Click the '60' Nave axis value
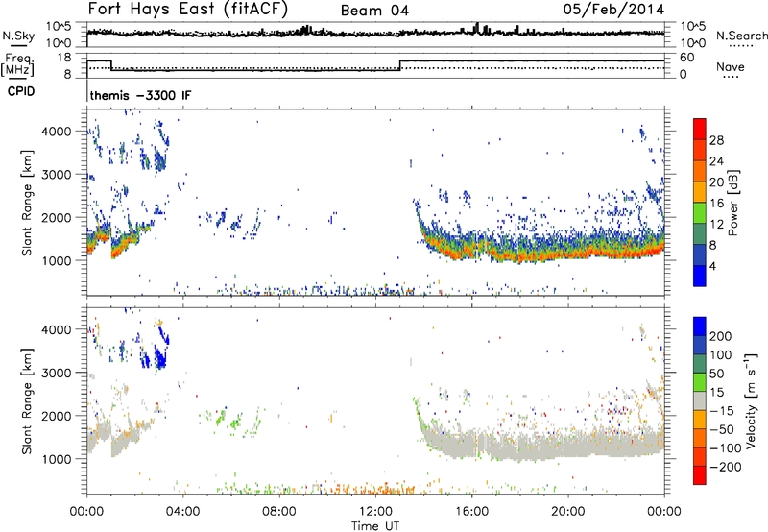This screenshot has width=768, height=532. [x=686, y=58]
